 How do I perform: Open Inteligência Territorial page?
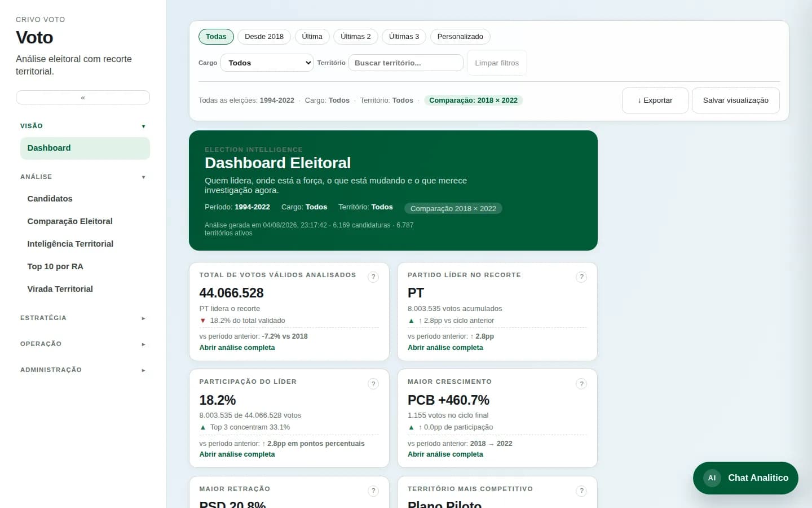tap(85, 244)
